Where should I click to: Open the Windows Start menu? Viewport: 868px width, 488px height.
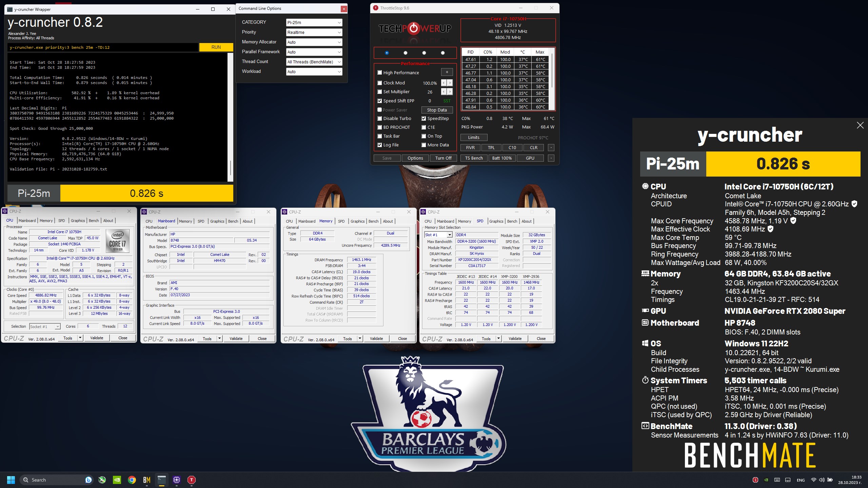11,480
